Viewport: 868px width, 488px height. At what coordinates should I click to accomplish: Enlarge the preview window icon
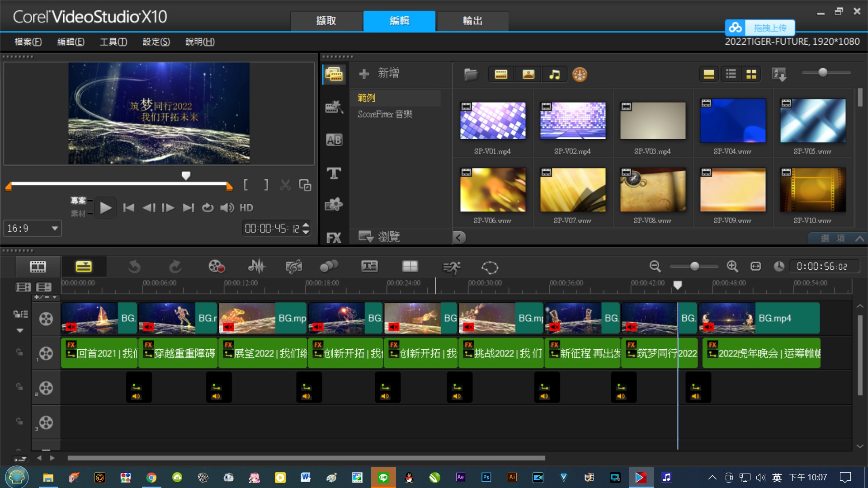coord(305,185)
